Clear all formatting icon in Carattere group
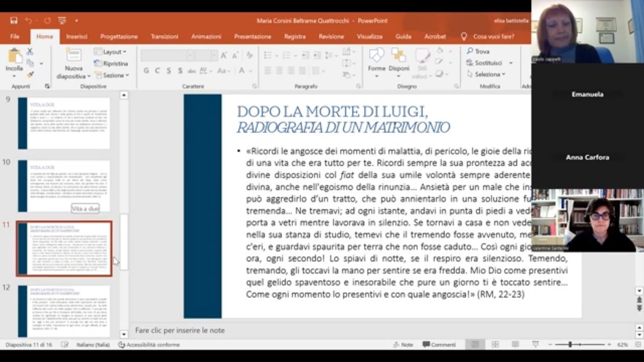The width and height of the screenshot is (644, 362). pos(250,55)
